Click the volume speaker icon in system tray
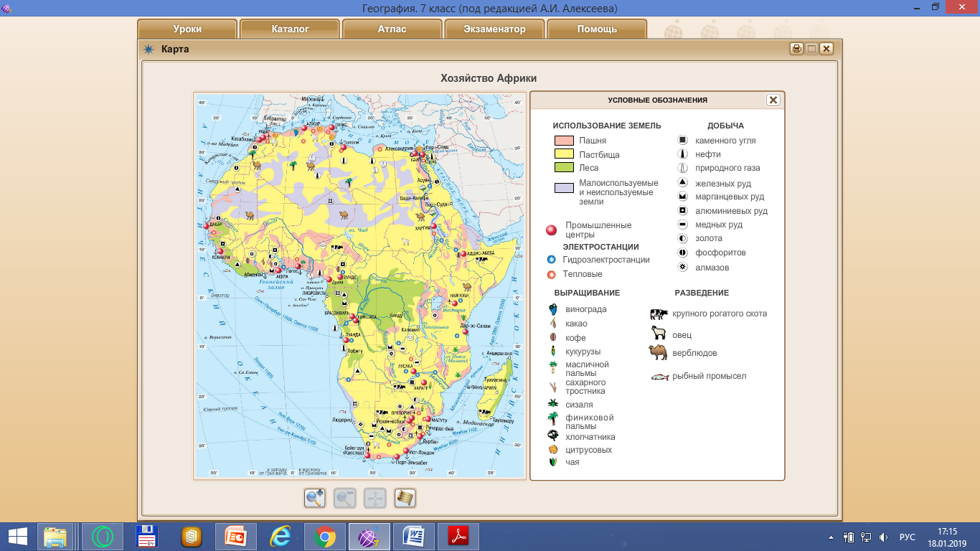 (x=885, y=537)
